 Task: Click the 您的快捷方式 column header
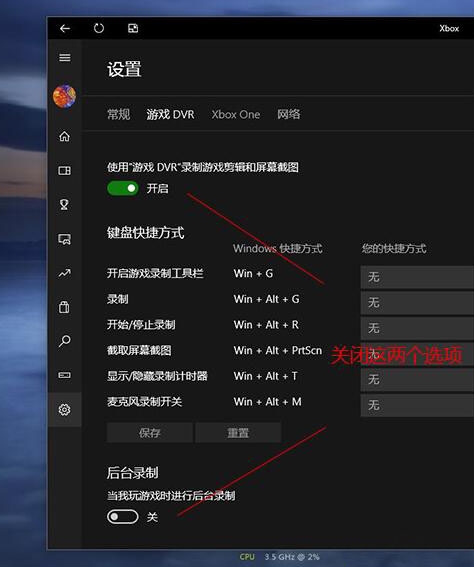pyautogui.click(x=394, y=248)
